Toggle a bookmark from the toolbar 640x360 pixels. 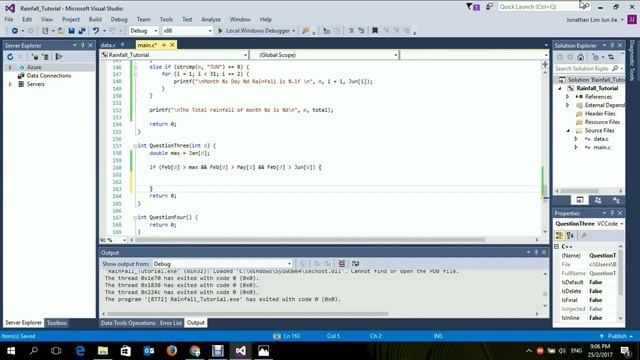click(375, 31)
